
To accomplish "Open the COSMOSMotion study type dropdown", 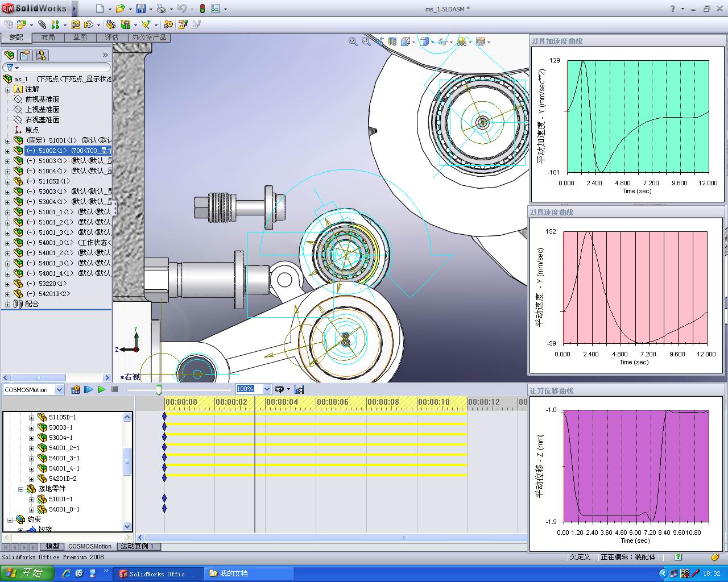I will (59, 389).
